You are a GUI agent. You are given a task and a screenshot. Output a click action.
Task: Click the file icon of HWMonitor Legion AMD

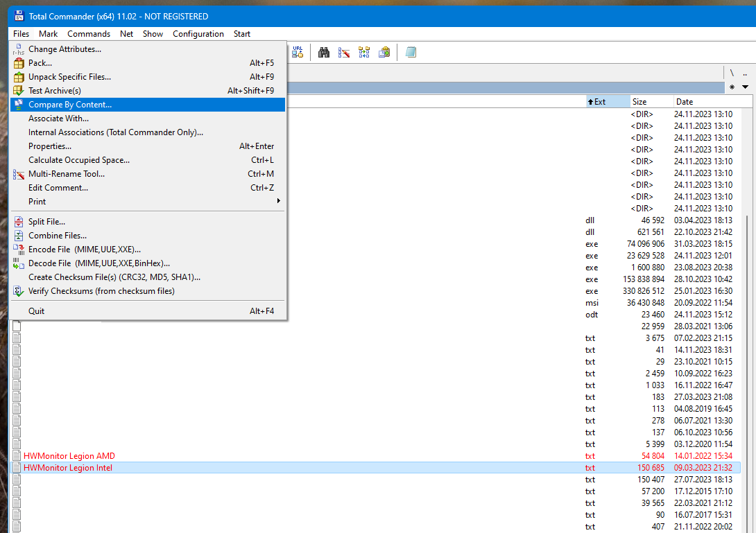tap(17, 455)
